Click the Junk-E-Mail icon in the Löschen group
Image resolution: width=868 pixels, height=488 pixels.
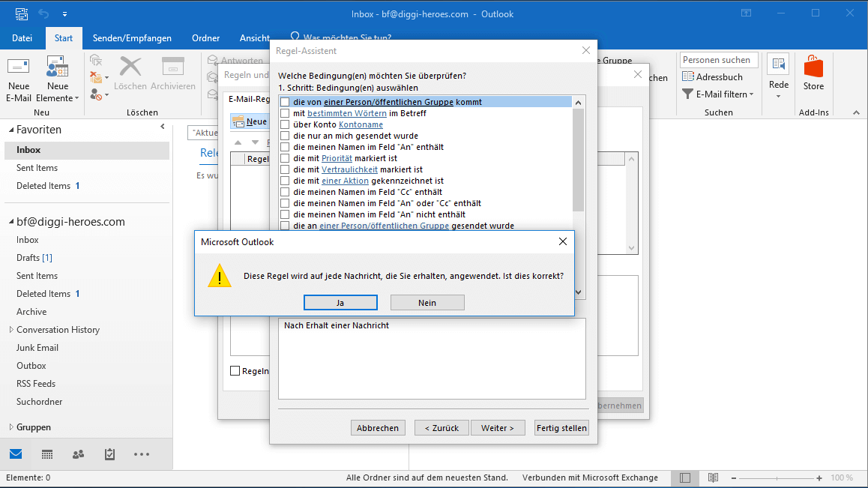click(97, 94)
